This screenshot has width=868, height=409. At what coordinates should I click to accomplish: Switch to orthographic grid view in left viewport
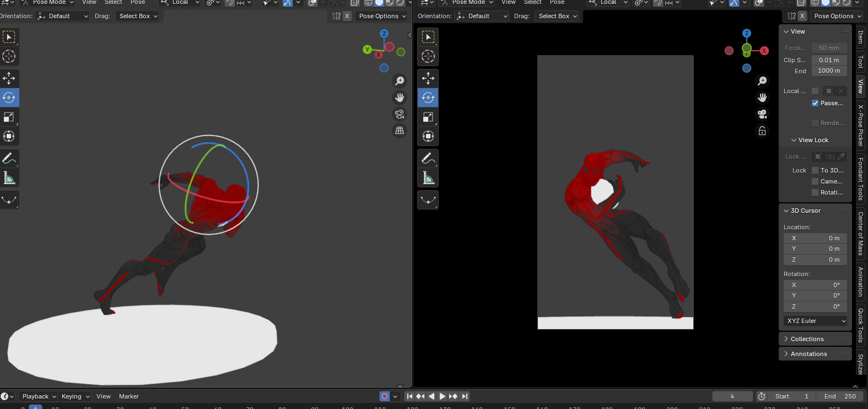click(x=400, y=131)
